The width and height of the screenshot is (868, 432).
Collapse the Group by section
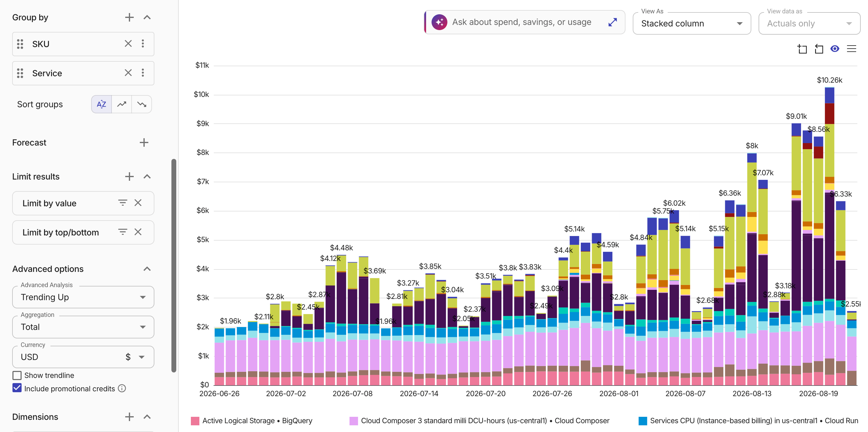[147, 17]
